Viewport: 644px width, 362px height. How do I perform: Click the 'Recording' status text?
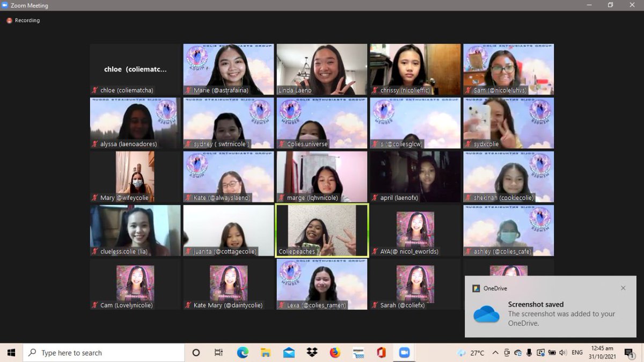[27, 20]
